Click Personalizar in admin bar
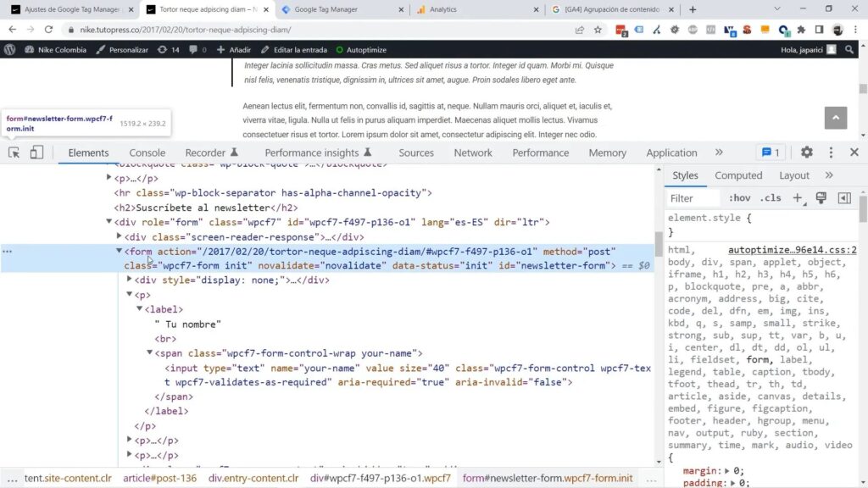The width and height of the screenshot is (868, 488). click(122, 50)
